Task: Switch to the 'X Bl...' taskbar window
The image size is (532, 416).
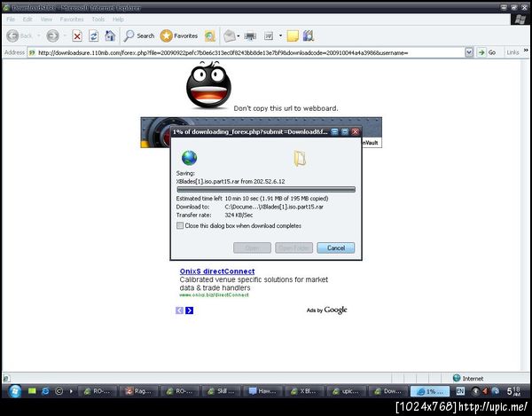Action: [x=304, y=391]
